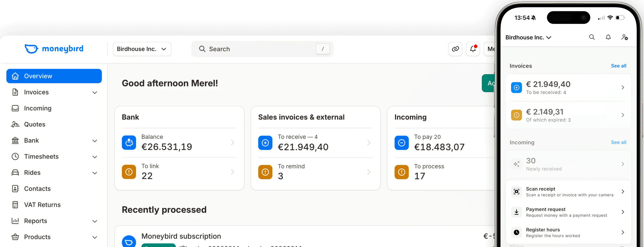Tap the search magnifier in the phone app

point(592,37)
